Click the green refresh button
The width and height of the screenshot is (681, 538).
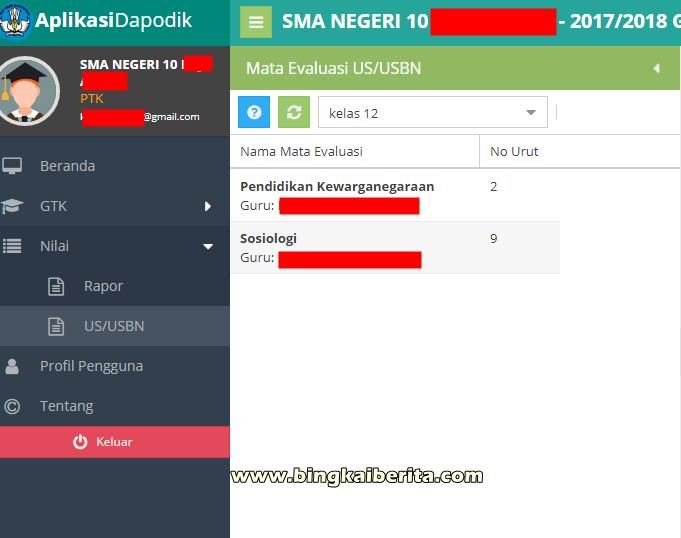pyautogui.click(x=294, y=112)
